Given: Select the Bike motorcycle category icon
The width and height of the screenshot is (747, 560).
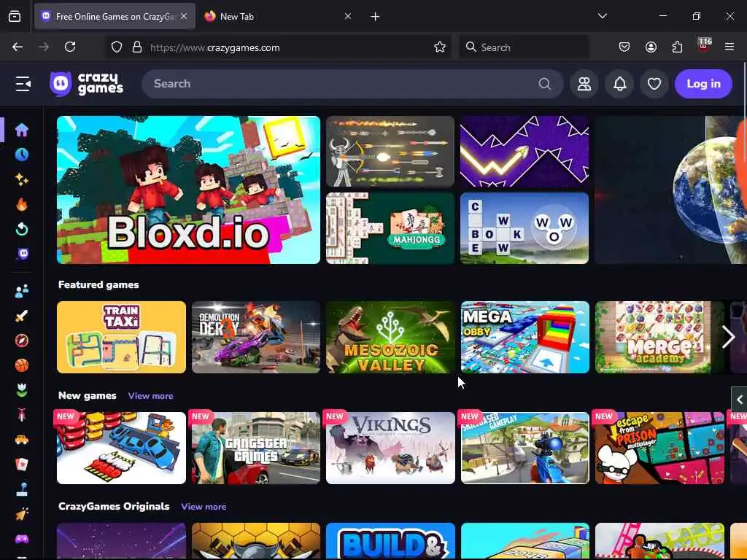Looking at the screenshot, I should tap(21, 415).
